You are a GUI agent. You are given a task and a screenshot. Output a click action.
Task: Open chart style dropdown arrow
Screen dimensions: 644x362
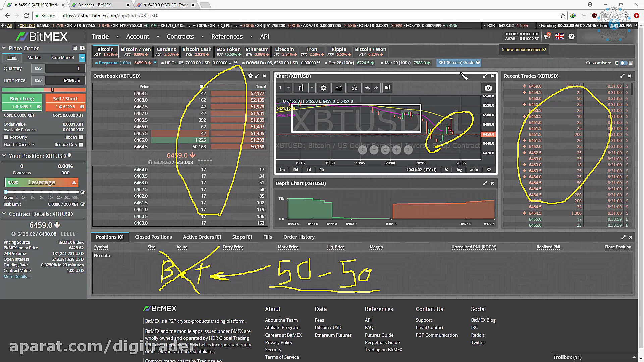click(x=312, y=88)
